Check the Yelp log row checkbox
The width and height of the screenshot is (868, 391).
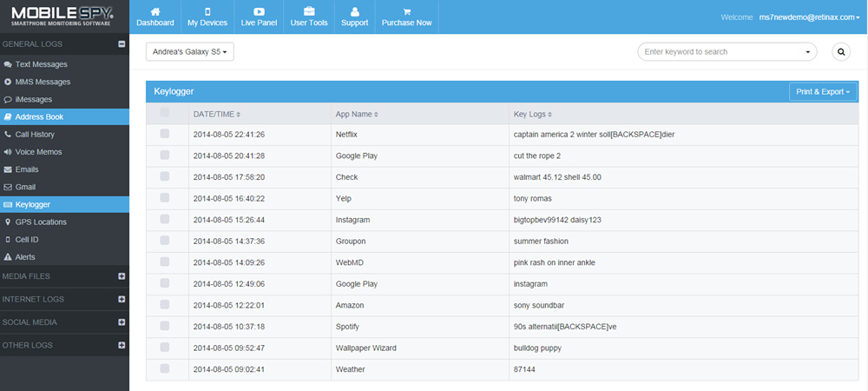point(164,198)
